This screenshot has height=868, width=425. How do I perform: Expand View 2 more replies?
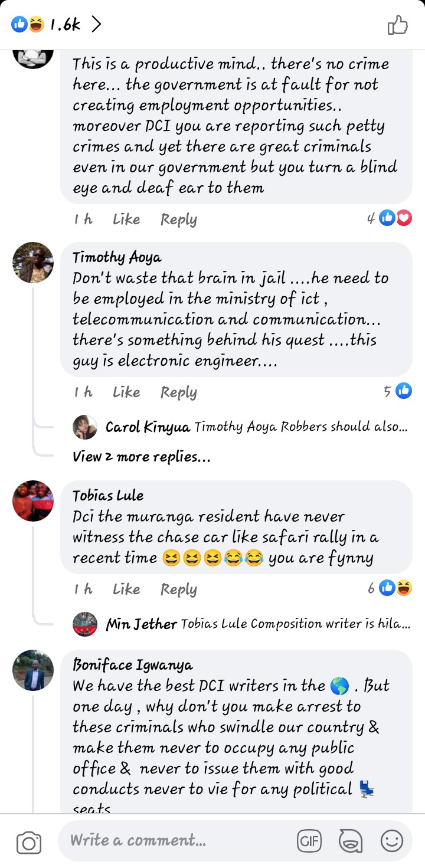(142, 457)
